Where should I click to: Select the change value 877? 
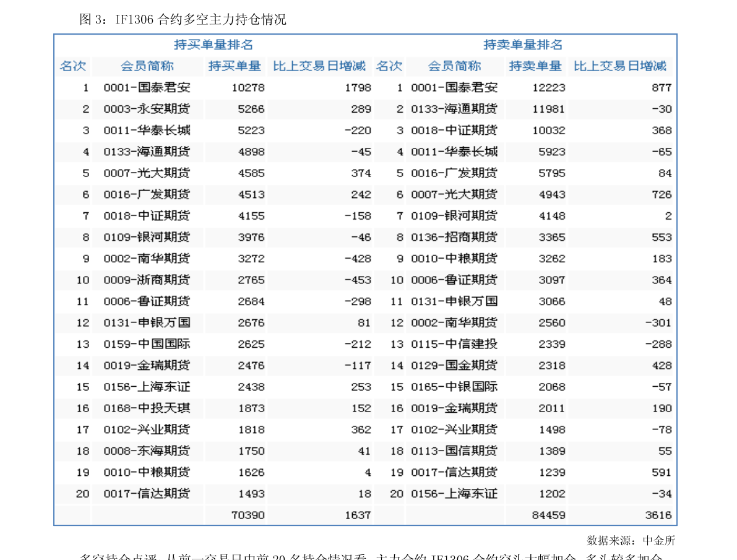click(x=662, y=88)
